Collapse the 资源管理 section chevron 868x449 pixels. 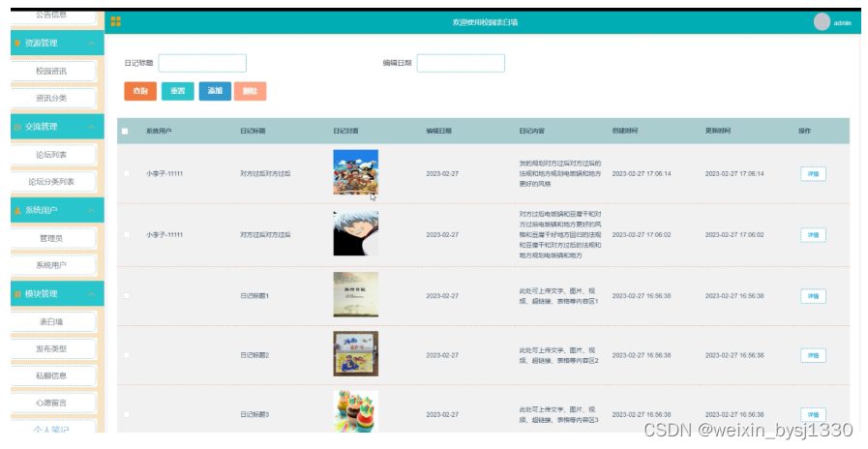(x=91, y=44)
